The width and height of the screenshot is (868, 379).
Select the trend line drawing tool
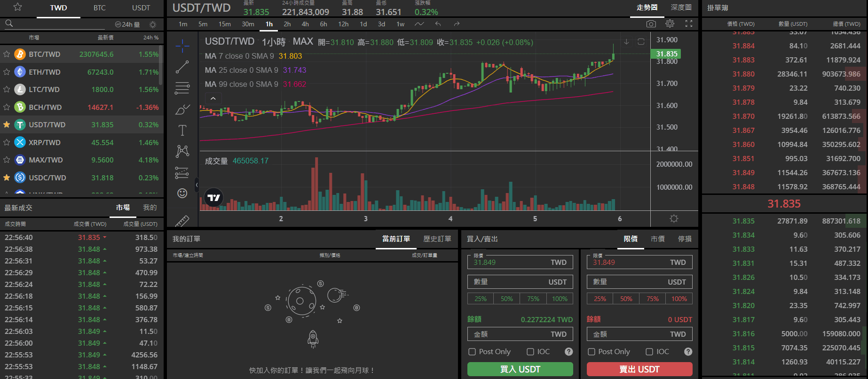(182, 67)
